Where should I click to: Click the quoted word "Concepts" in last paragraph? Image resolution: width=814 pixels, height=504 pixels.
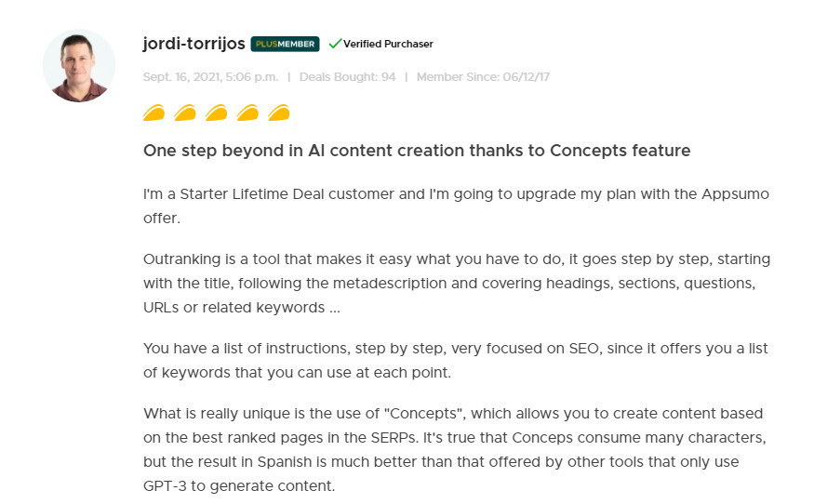[x=423, y=413]
